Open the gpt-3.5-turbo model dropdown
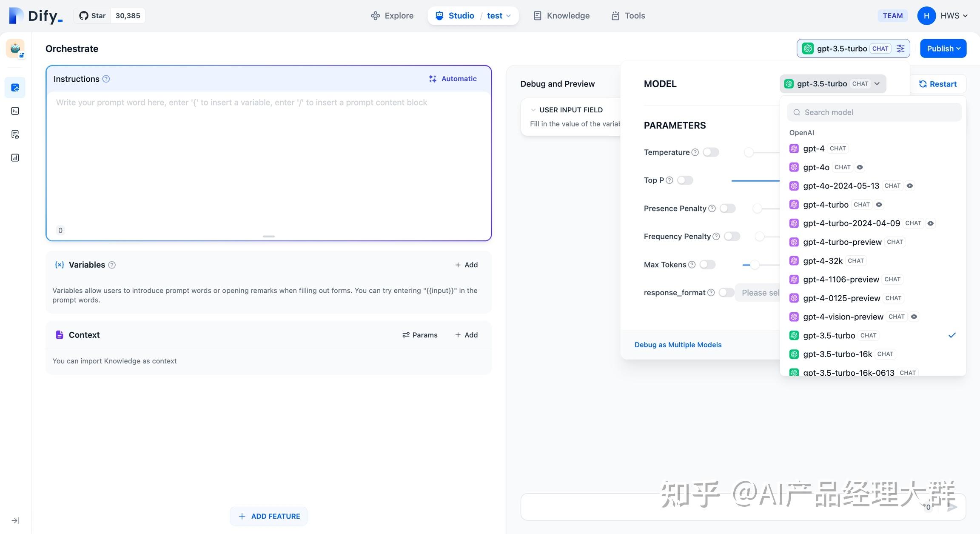Image resolution: width=980 pixels, height=534 pixels. coord(833,83)
